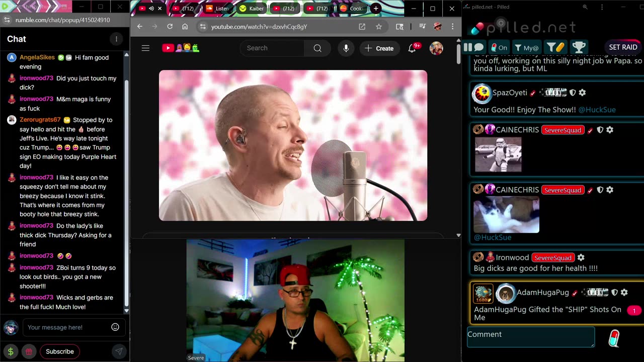
Task: Click the @HuckSue mention under the cat GIF
Action: [x=493, y=237]
